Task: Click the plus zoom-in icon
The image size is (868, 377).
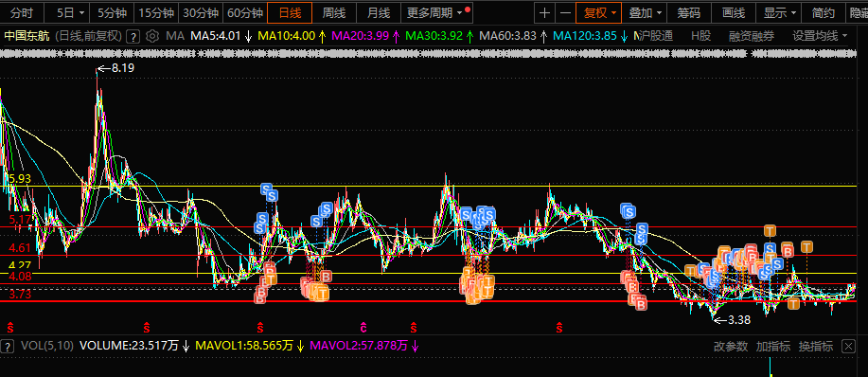Action: pos(545,12)
